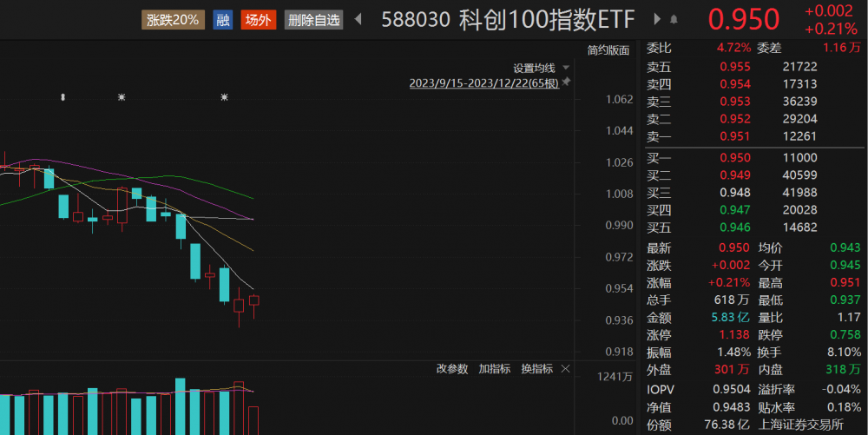Click the IOPV value 0.9504
The image size is (868, 435).
731,390
